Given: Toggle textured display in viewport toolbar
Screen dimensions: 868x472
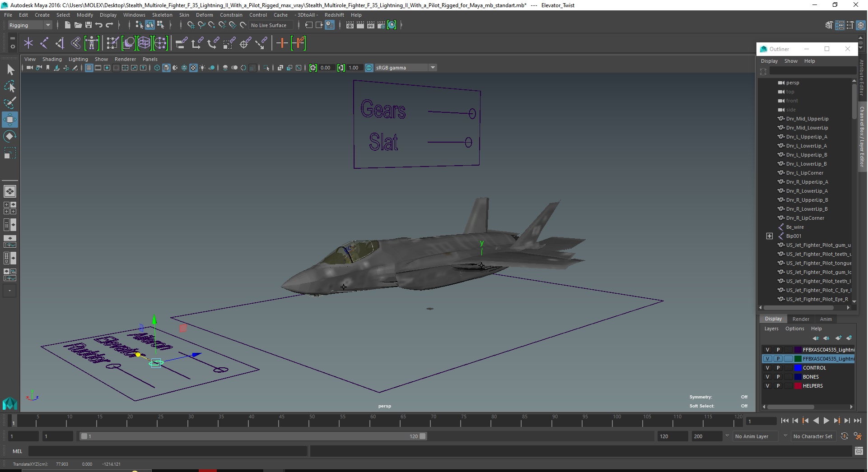Looking at the screenshot, I should (x=193, y=68).
